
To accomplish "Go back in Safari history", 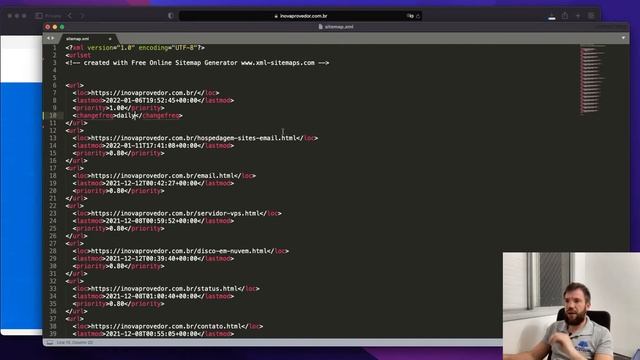I will coord(70,16).
